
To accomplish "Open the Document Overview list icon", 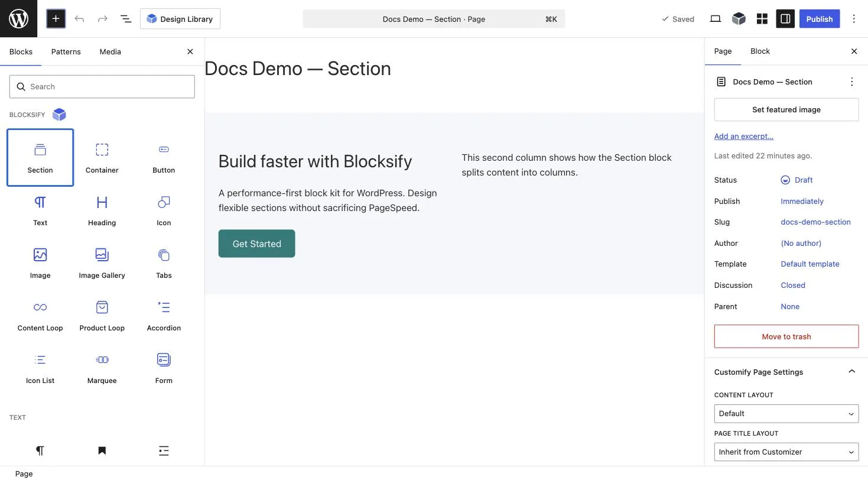I will click(126, 19).
